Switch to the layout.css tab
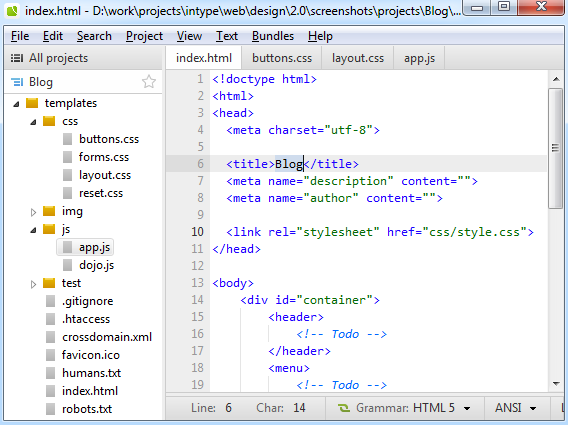 click(x=358, y=58)
